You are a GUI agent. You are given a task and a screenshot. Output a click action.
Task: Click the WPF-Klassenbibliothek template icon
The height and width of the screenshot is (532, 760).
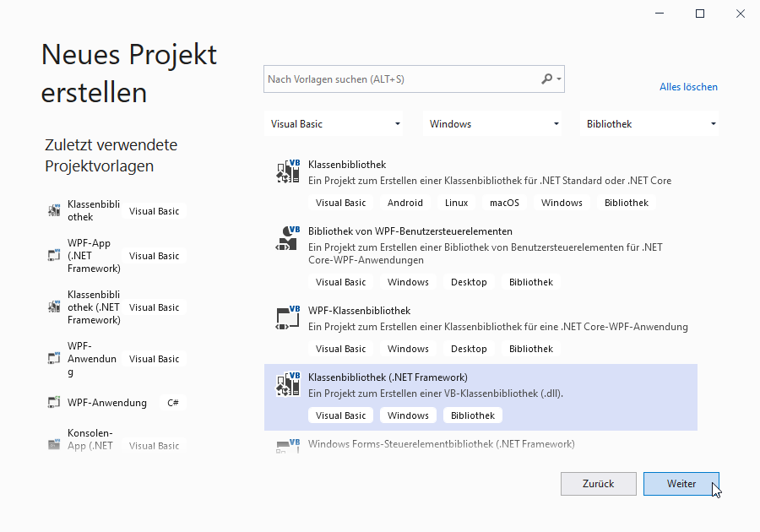click(x=287, y=317)
